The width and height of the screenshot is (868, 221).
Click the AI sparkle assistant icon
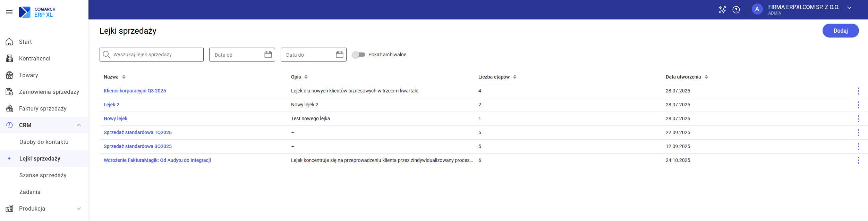[x=722, y=10]
